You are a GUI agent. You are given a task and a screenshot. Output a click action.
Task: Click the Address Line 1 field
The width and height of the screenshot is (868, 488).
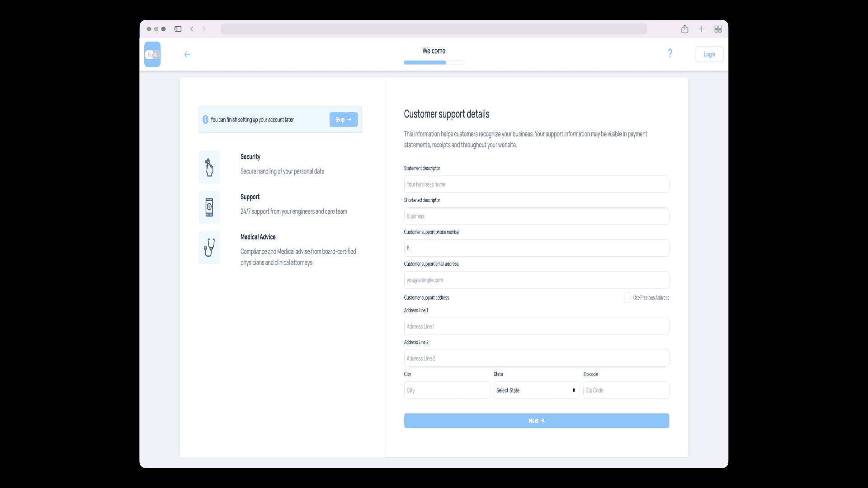point(537,326)
